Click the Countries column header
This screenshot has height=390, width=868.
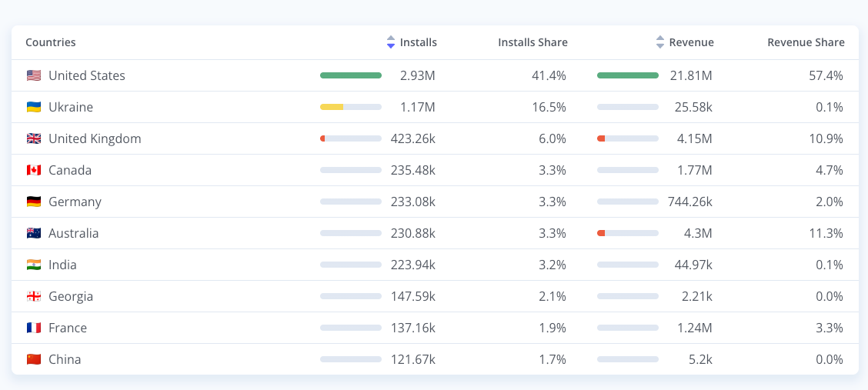pyautogui.click(x=51, y=42)
